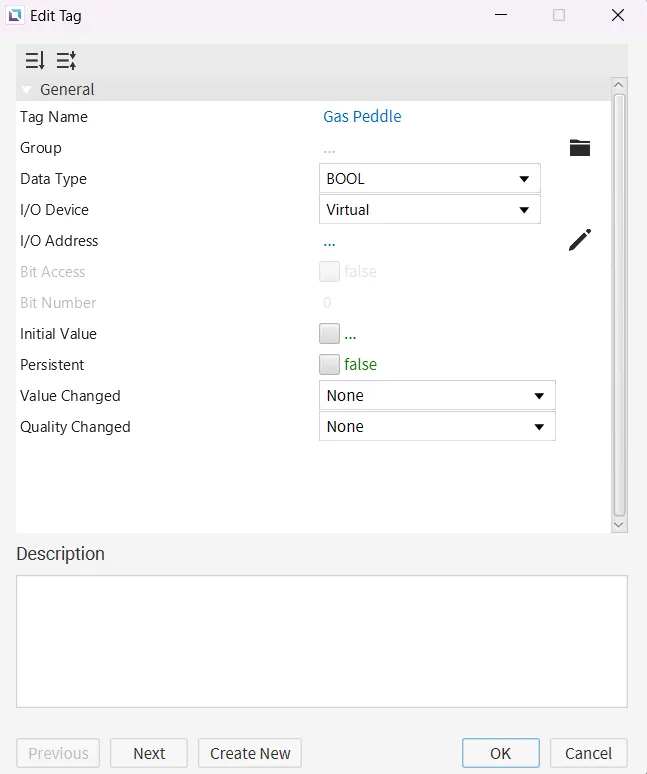Image resolution: width=647 pixels, height=774 pixels.
Task: Open the Group folder browser icon
Action: click(580, 148)
